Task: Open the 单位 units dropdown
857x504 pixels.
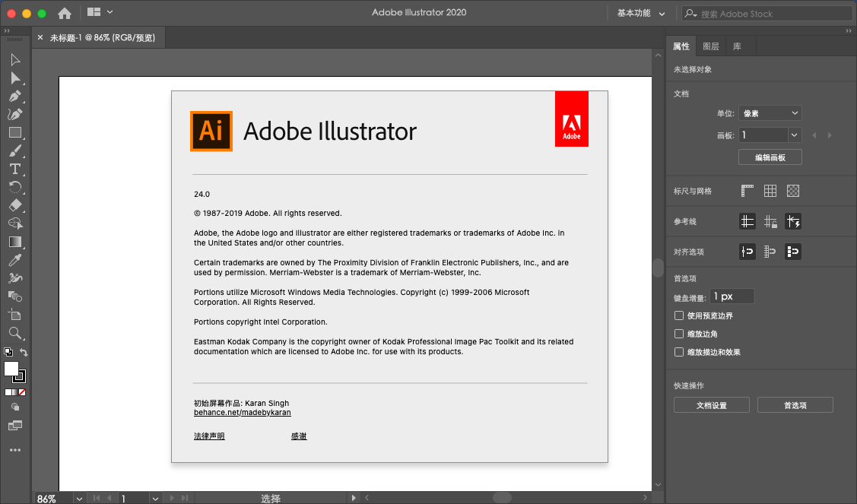Action: point(770,113)
